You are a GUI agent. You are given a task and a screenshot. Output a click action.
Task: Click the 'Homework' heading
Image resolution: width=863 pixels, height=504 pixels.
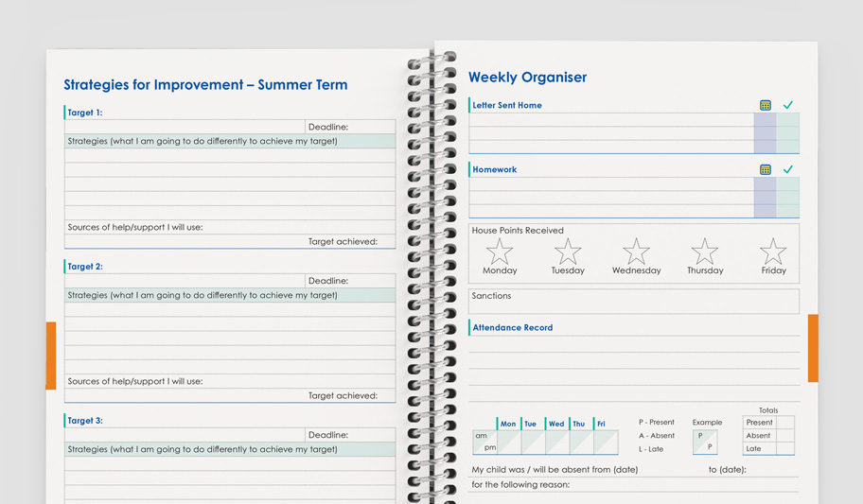(494, 169)
